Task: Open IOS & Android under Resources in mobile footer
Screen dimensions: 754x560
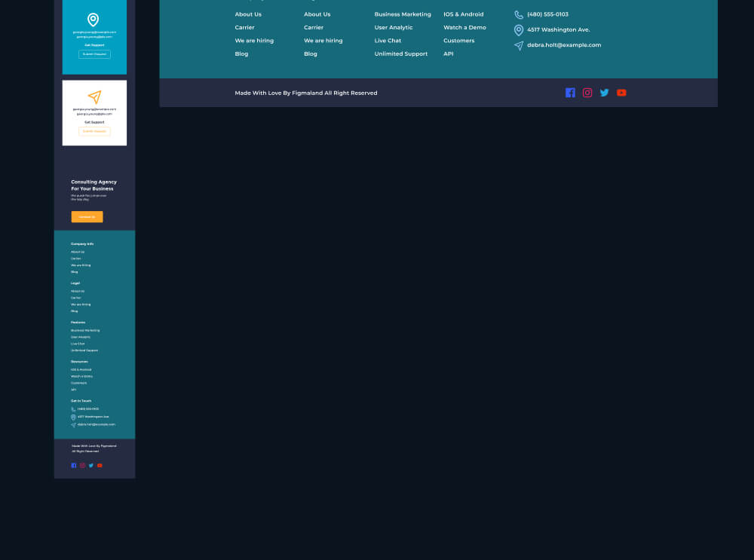Action: pos(81,370)
